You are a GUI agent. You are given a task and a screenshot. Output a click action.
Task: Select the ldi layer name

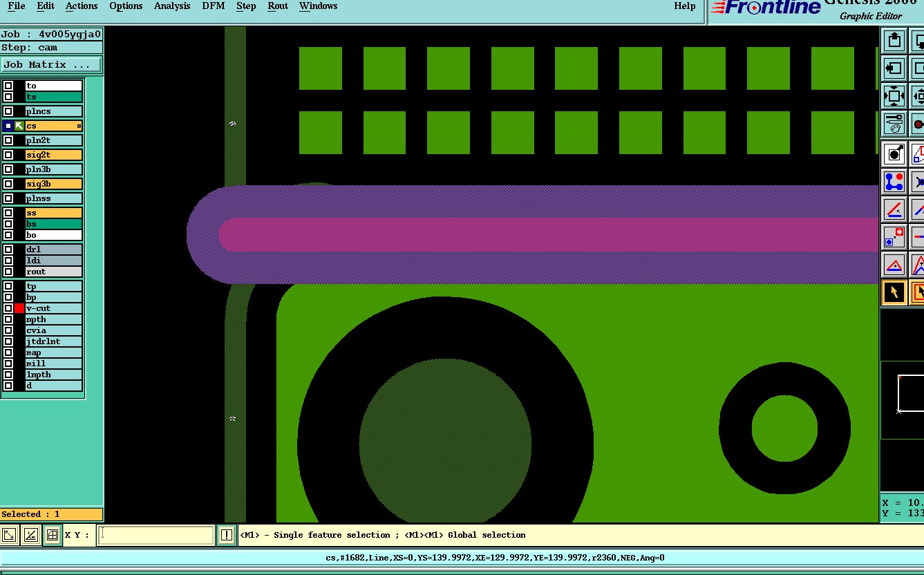(x=54, y=261)
